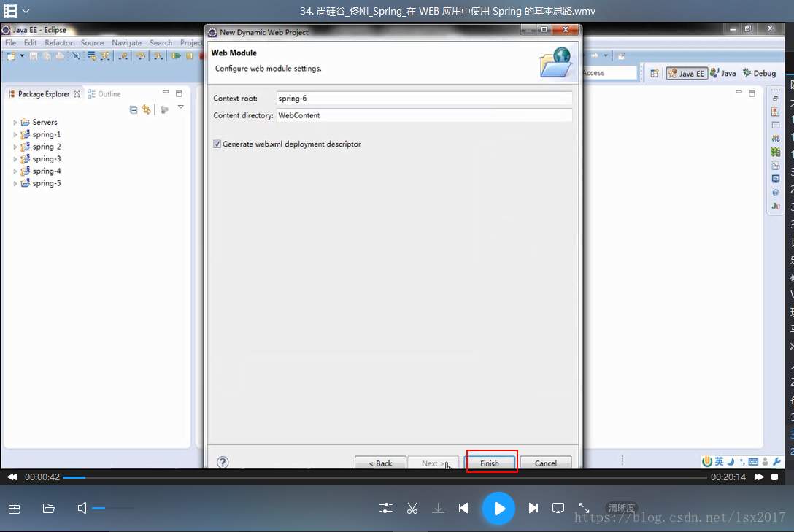Click the scissors clip icon in player
Image resolution: width=794 pixels, height=532 pixels.
pos(412,508)
